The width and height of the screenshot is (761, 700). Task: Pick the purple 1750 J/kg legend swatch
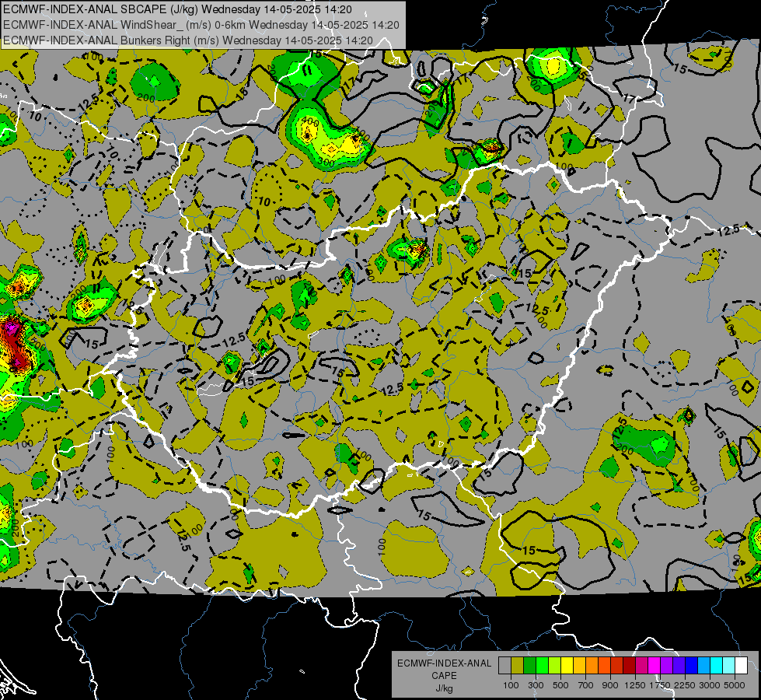(666, 666)
